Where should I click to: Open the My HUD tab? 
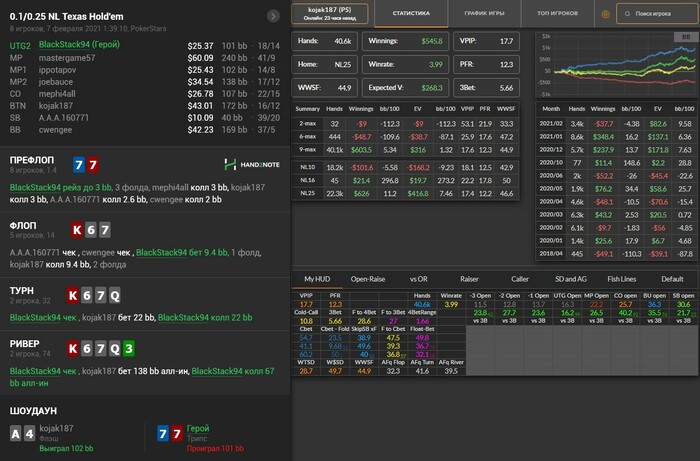point(317,279)
